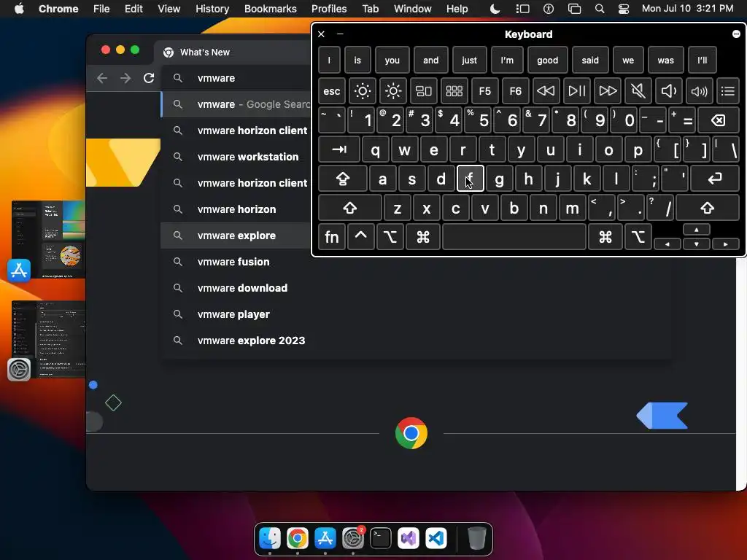Image resolution: width=747 pixels, height=560 pixels.
Task: Click the rewind media key
Action: pyautogui.click(x=546, y=90)
